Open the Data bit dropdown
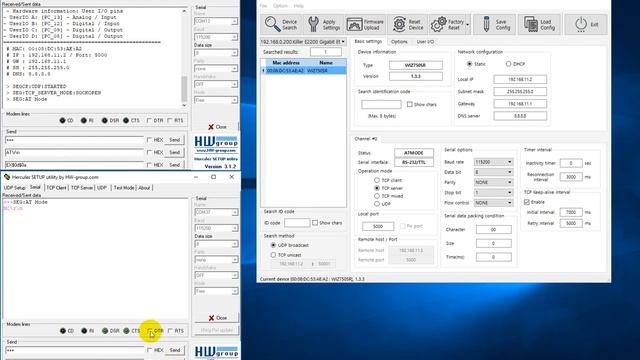 [493, 172]
